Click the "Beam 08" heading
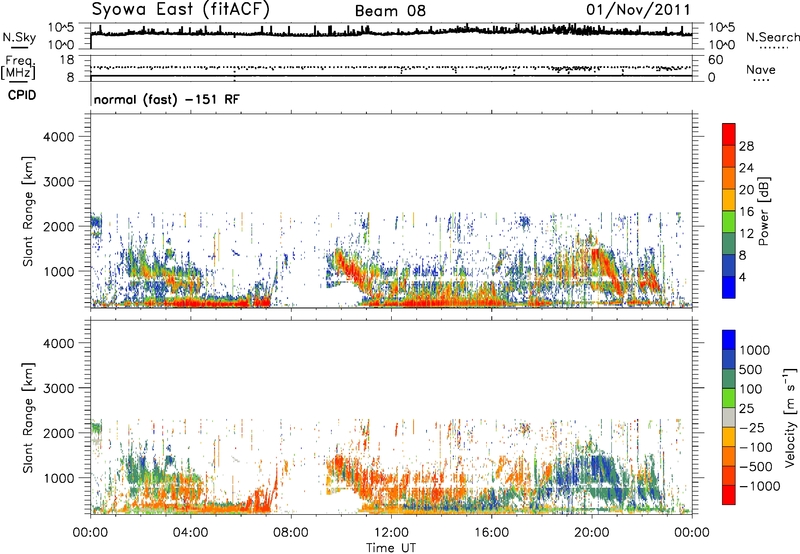This screenshot has height=554, width=800. coord(391,10)
